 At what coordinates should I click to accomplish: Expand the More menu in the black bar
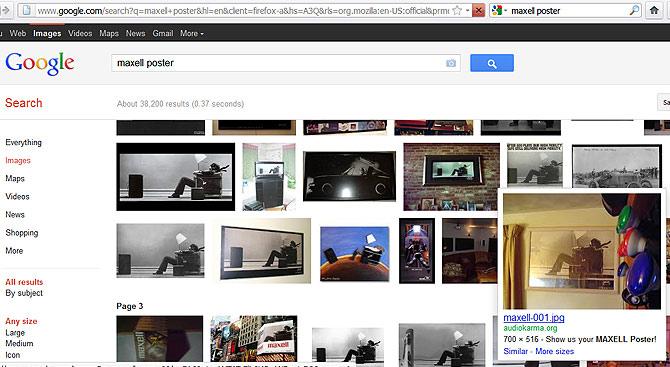point(192,33)
